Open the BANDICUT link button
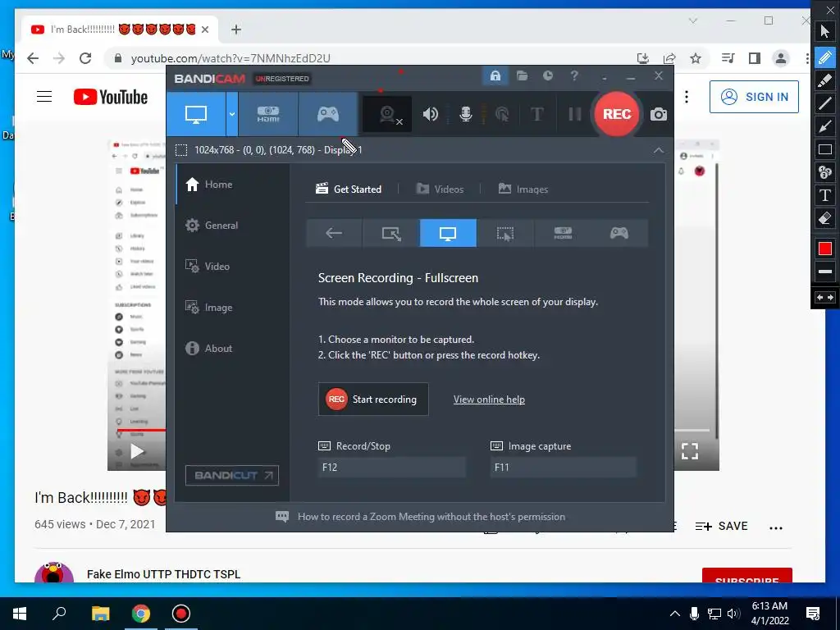This screenshot has width=840, height=630. 232,475
